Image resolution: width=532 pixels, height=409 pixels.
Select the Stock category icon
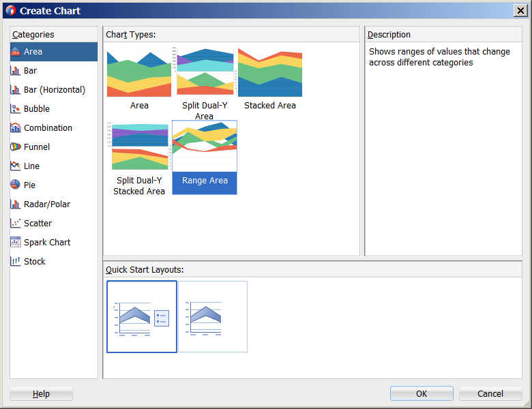[x=16, y=261]
